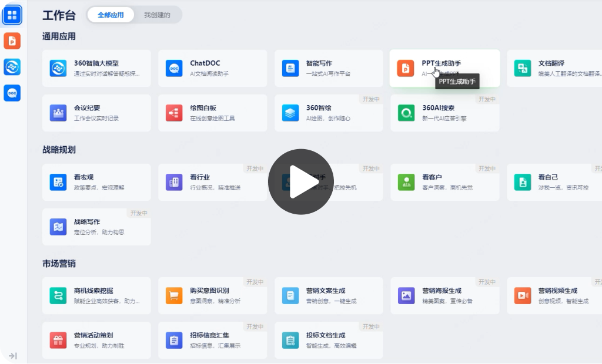Click the 工作台 page title
Viewport: 602px width, 364px height.
59,15
